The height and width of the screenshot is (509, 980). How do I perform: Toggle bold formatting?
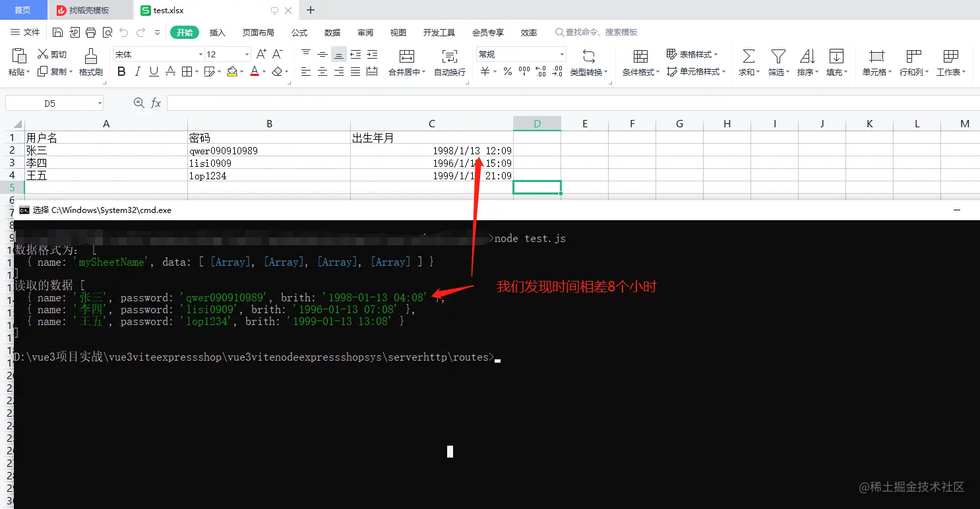coord(121,72)
